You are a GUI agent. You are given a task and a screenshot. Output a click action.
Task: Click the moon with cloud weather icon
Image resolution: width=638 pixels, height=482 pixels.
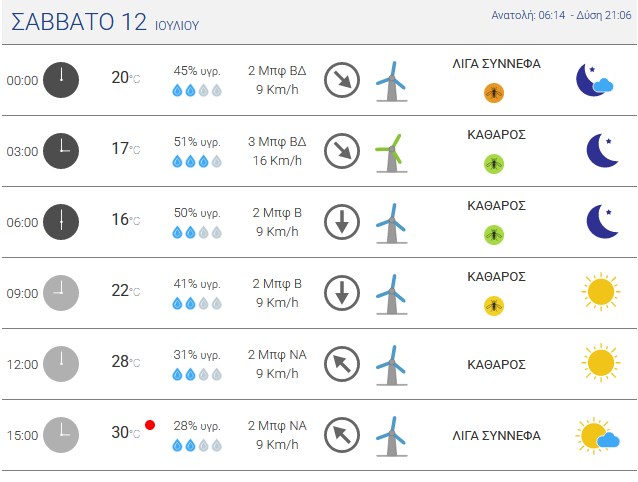[x=594, y=80]
